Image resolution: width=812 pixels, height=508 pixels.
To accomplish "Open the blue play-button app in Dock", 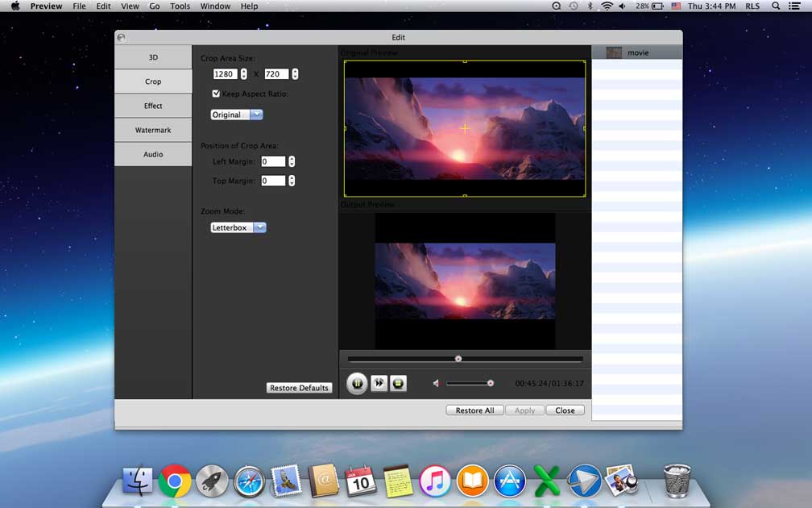I will [x=584, y=481].
